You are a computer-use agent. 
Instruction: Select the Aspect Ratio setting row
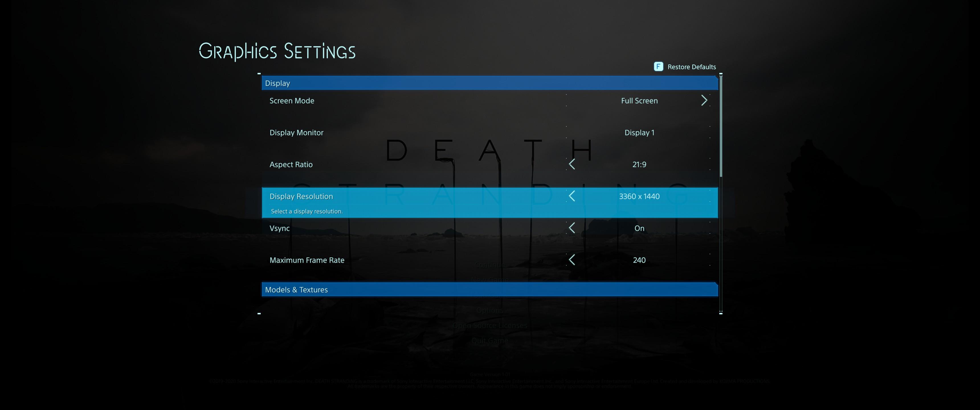291,165
